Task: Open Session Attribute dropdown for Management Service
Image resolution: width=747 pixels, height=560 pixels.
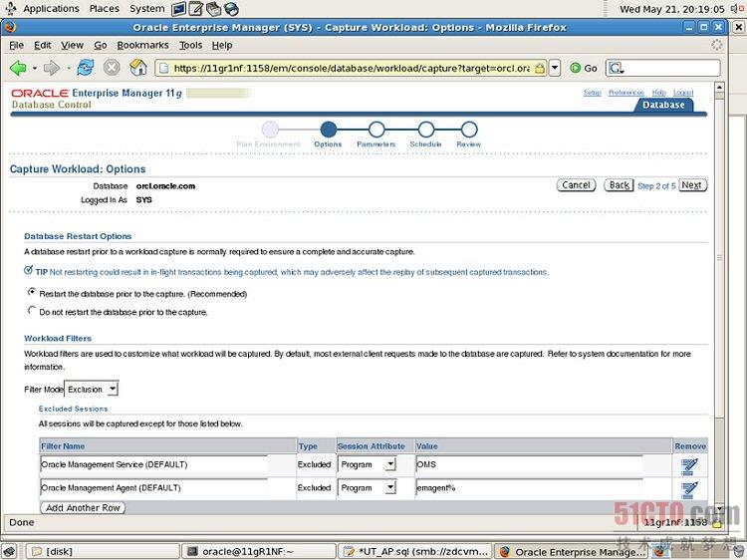Action: (366, 464)
